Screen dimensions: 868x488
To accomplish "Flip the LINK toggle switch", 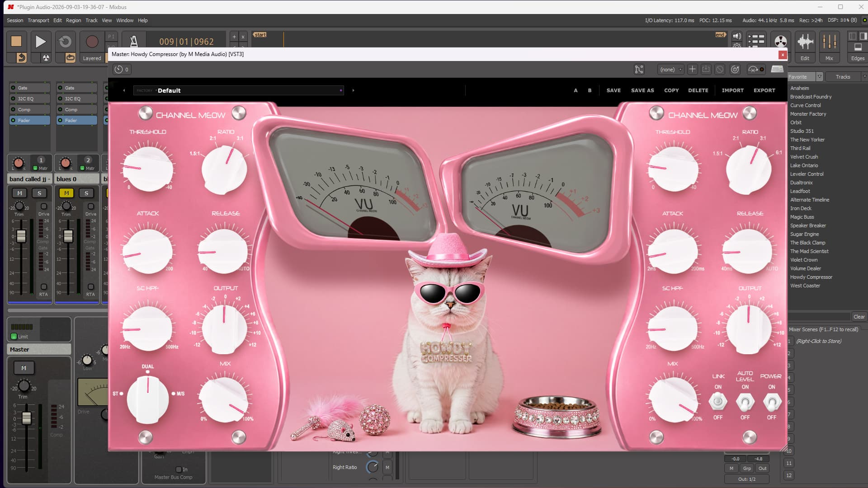I will pos(718,402).
